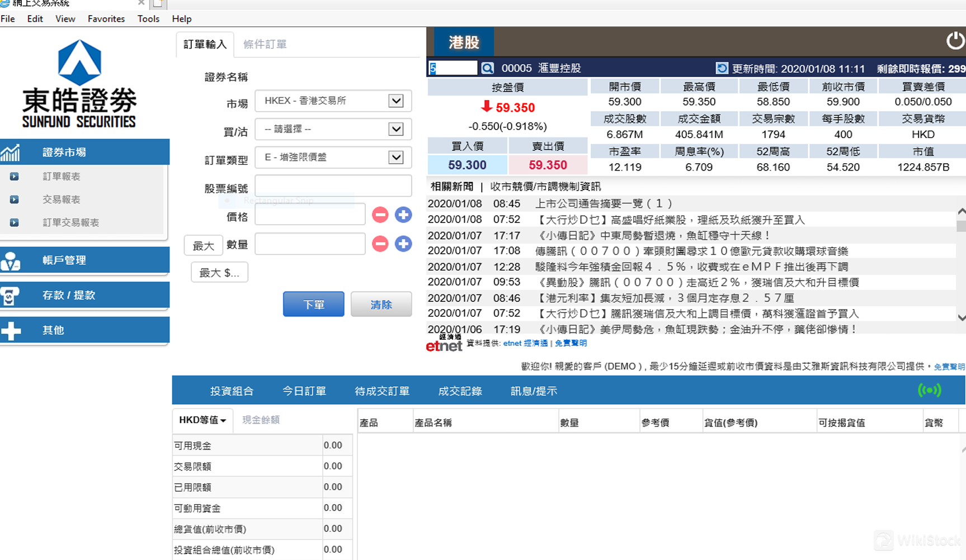Click the 帳戶管理 user icon
The height and width of the screenshot is (560, 966).
pyautogui.click(x=11, y=260)
